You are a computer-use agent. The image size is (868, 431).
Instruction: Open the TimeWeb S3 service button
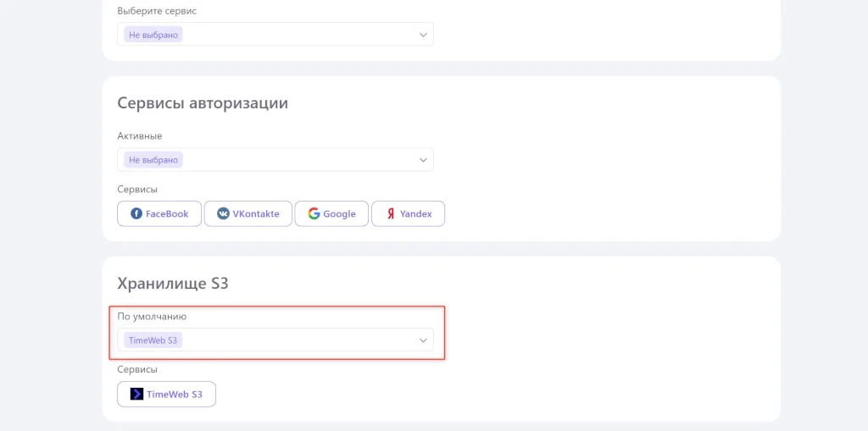[167, 395]
